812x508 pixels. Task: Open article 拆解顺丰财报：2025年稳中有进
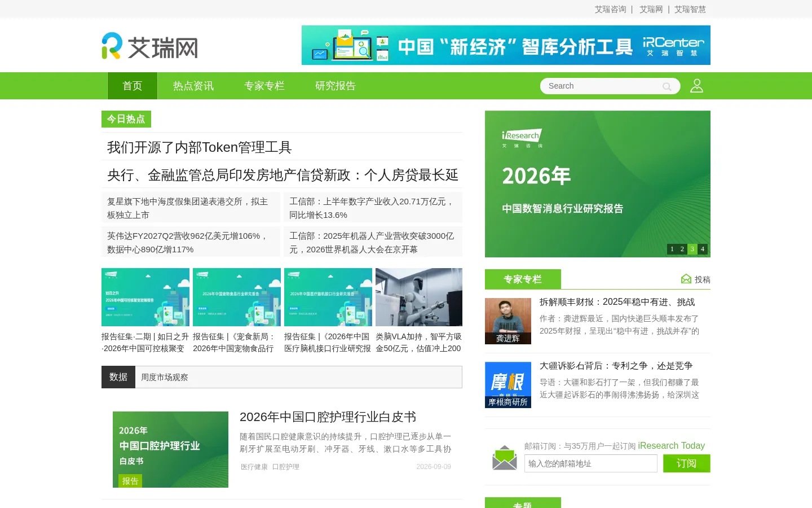617,302
